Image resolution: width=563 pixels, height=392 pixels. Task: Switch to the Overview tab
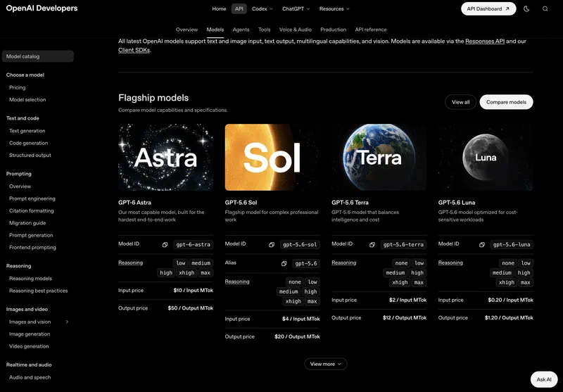click(186, 30)
